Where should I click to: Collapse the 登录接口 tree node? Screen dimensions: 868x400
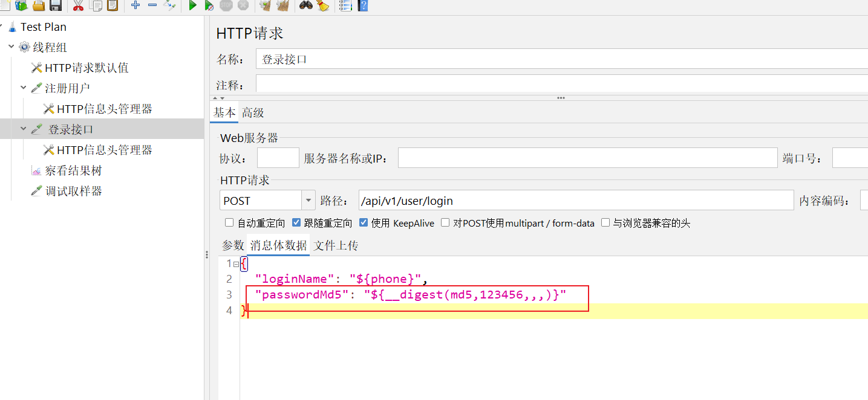click(x=24, y=129)
